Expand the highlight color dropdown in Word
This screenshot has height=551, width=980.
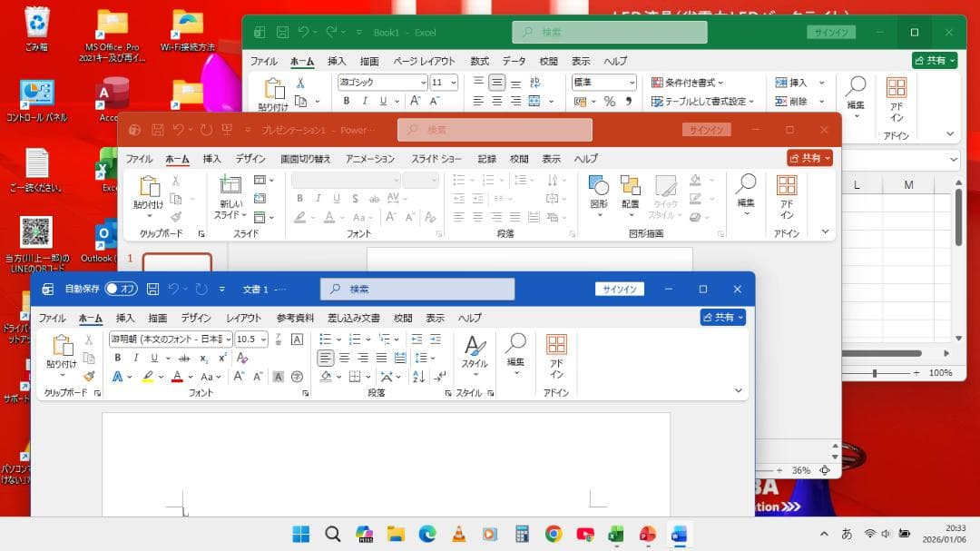pyautogui.click(x=160, y=376)
